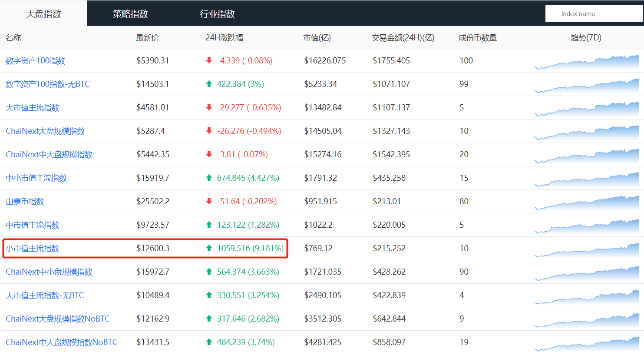Open the 数字资产100指数-无BTC link
Viewport: 644px width, 352px height.
[x=48, y=84]
